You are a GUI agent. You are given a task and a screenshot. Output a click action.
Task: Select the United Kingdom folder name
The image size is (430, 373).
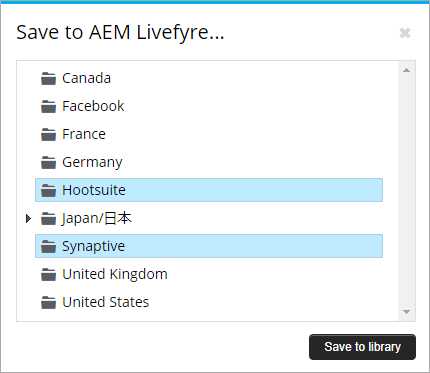(115, 274)
